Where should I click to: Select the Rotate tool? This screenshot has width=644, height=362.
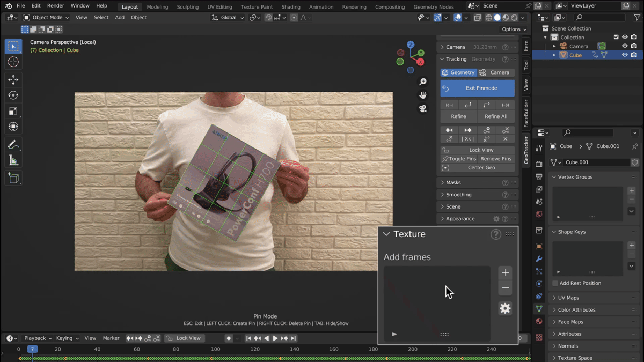13,95
